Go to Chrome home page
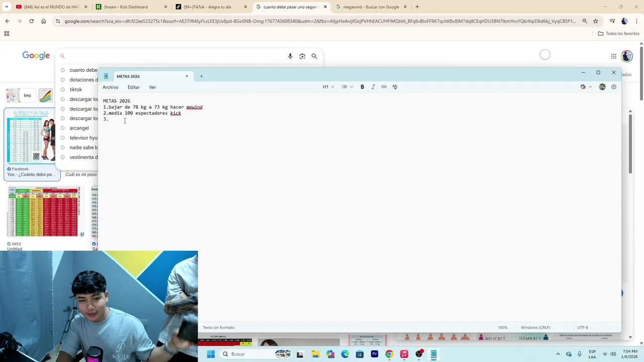644x362 pixels. [x=43, y=21]
